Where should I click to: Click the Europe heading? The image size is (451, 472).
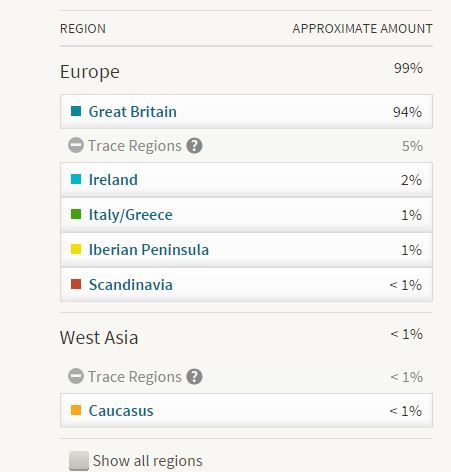(90, 72)
